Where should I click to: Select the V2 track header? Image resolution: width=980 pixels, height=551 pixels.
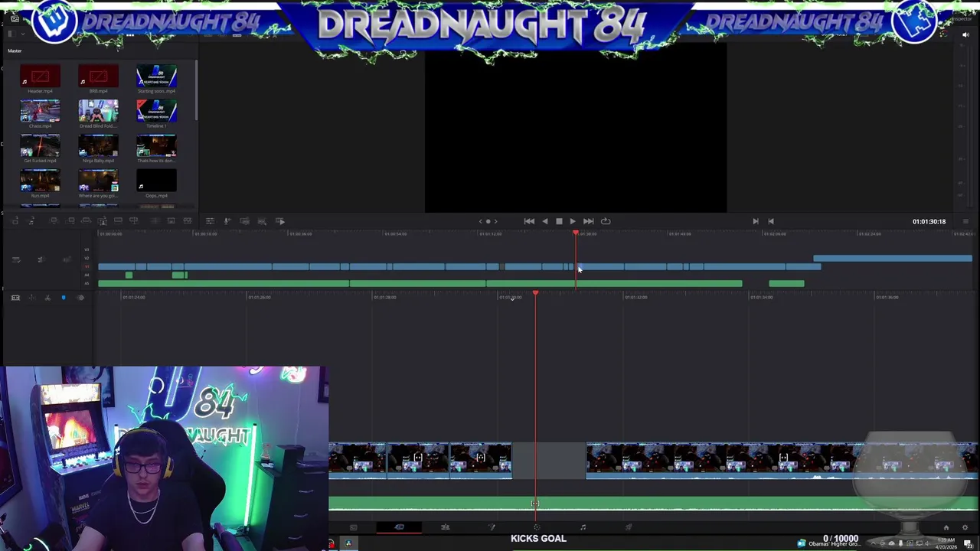(87, 258)
